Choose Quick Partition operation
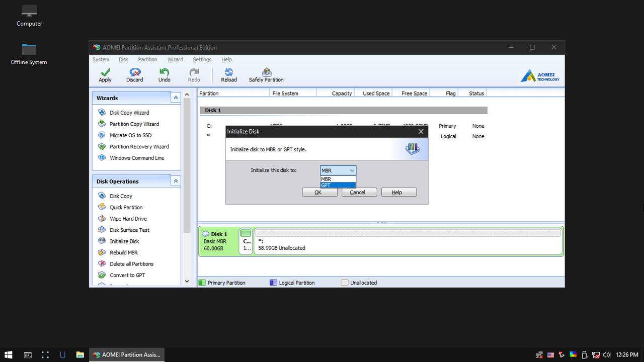The height and width of the screenshot is (362, 644). (x=126, y=207)
